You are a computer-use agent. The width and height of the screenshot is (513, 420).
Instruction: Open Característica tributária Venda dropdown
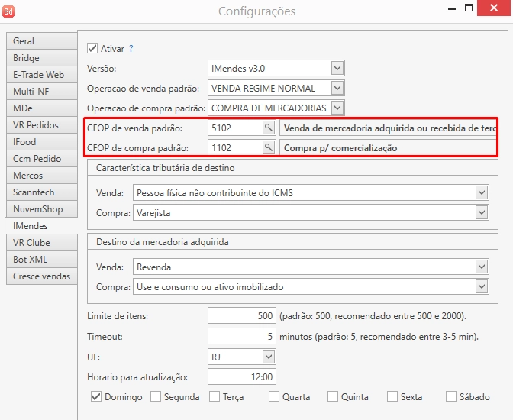tap(482, 192)
